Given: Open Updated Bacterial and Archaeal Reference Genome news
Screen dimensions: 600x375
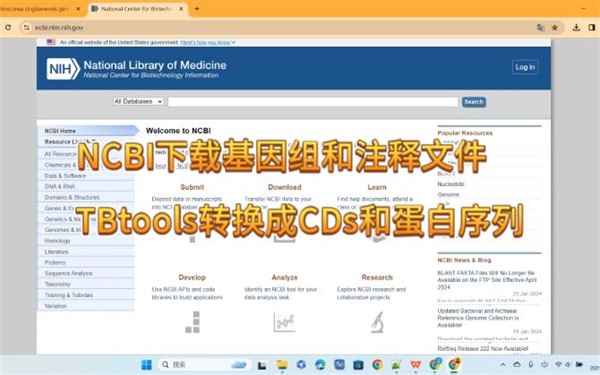Looking at the screenshot, I should 478,318.
